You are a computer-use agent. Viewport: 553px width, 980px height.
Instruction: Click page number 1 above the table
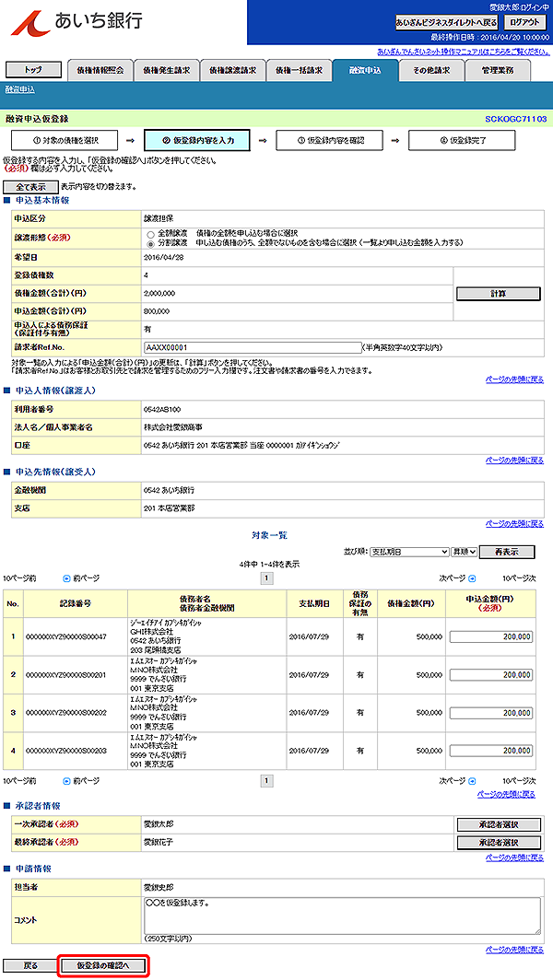(x=267, y=578)
